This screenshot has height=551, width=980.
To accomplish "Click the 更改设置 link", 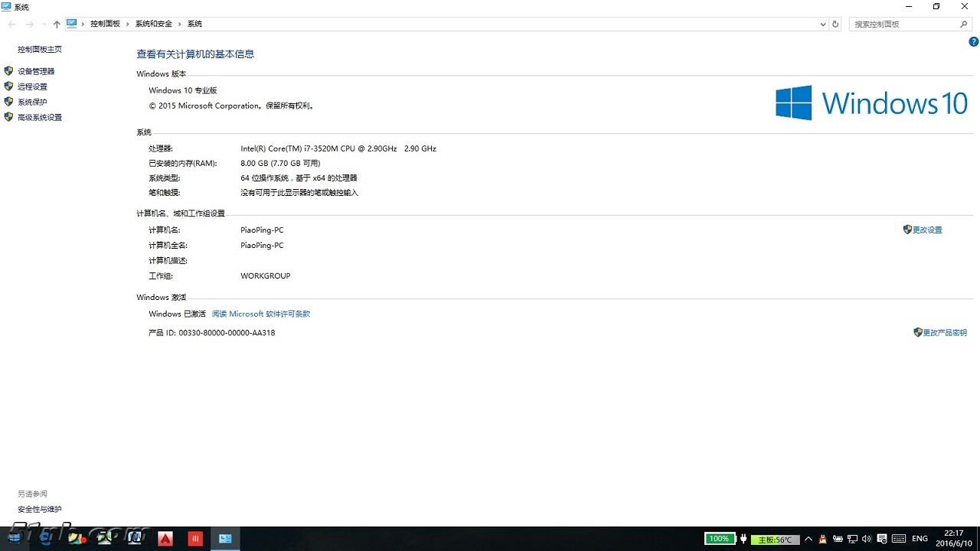I will point(927,230).
